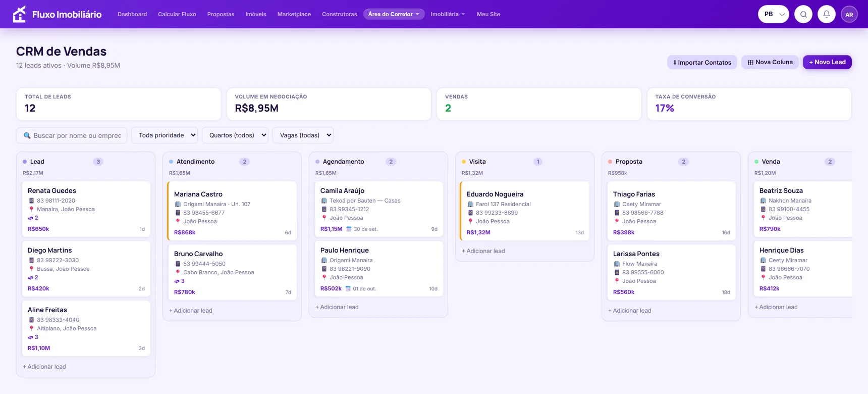Image resolution: width=868 pixels, height=394 pixels.
Task: Open the Quartos (todos) dropdown
Action: [235, 135]
